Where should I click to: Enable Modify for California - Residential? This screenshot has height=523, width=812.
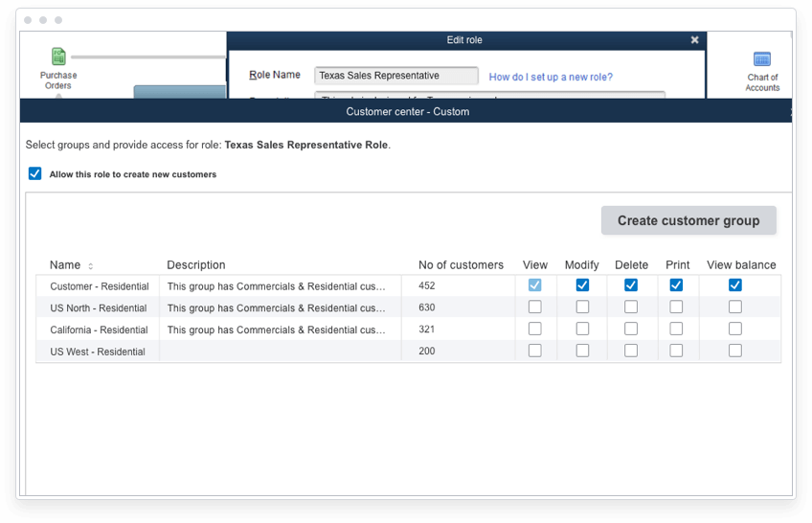click(582, 329)
